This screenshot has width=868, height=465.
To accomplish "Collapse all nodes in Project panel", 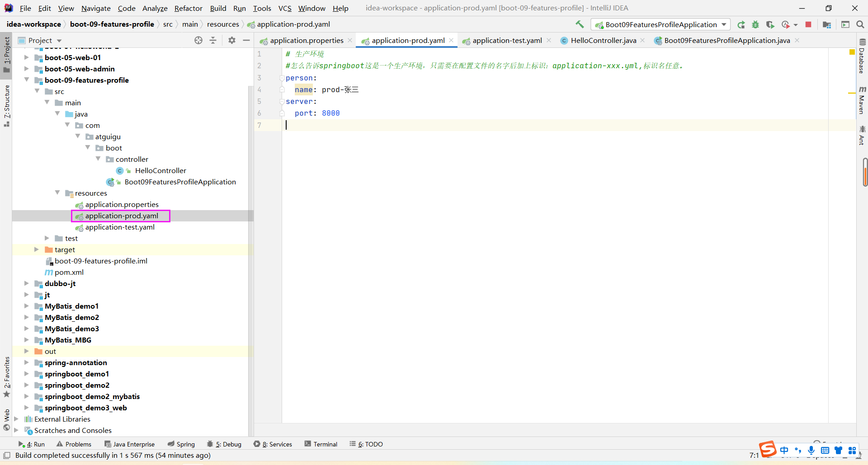I will tap(213, 40).
